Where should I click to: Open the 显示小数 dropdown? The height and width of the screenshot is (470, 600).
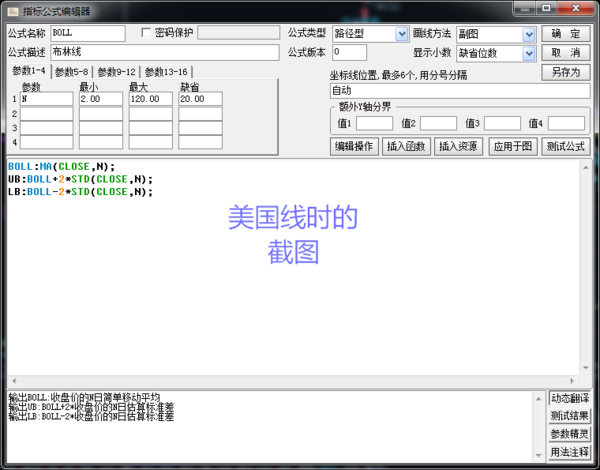click(x=529, y=53)
